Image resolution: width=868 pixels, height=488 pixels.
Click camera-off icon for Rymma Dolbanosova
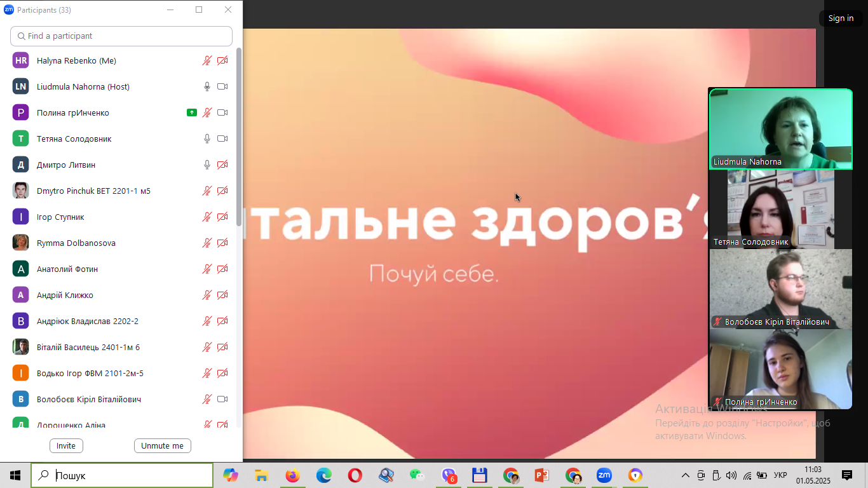222,243
